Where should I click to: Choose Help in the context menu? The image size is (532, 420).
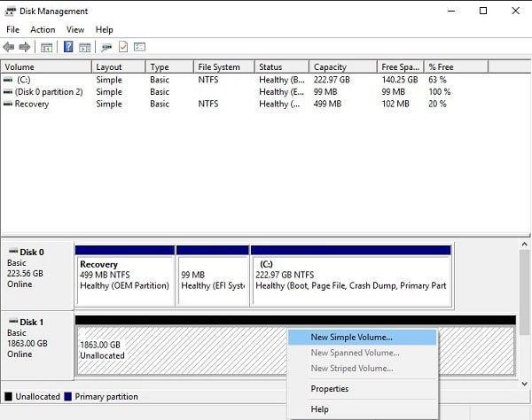click(x=362, y=409)
